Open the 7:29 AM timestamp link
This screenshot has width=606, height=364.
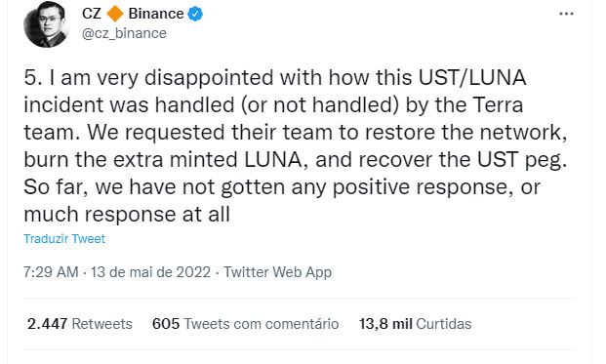pos(51,272)
